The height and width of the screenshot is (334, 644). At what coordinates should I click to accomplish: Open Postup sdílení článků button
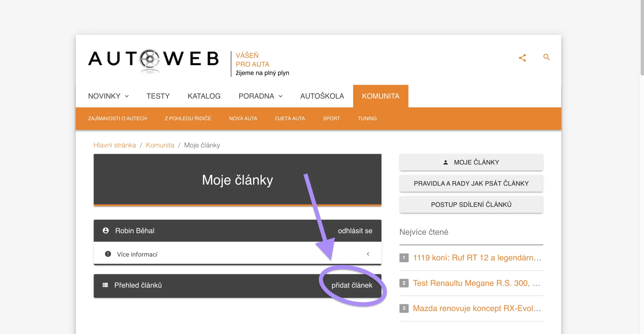471,204
